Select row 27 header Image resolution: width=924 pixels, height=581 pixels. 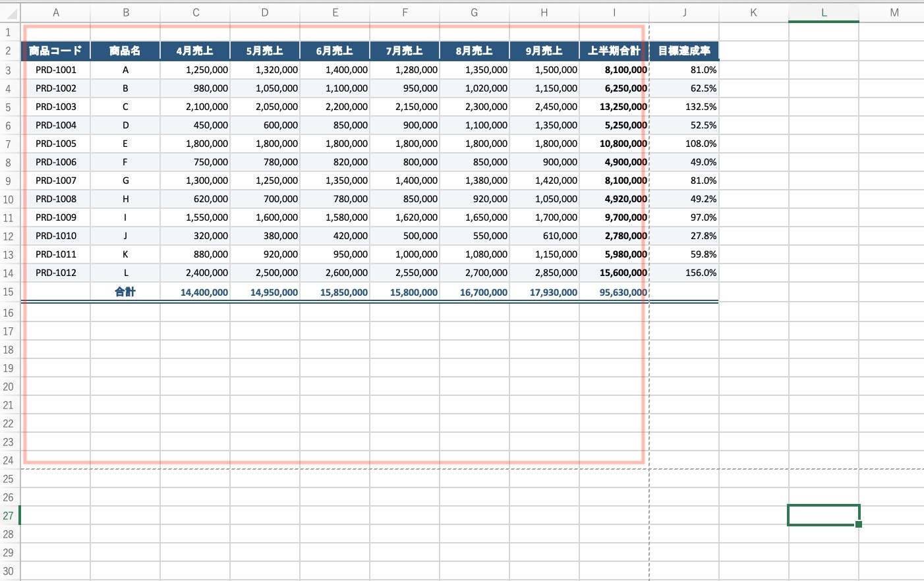pos(9,516)
